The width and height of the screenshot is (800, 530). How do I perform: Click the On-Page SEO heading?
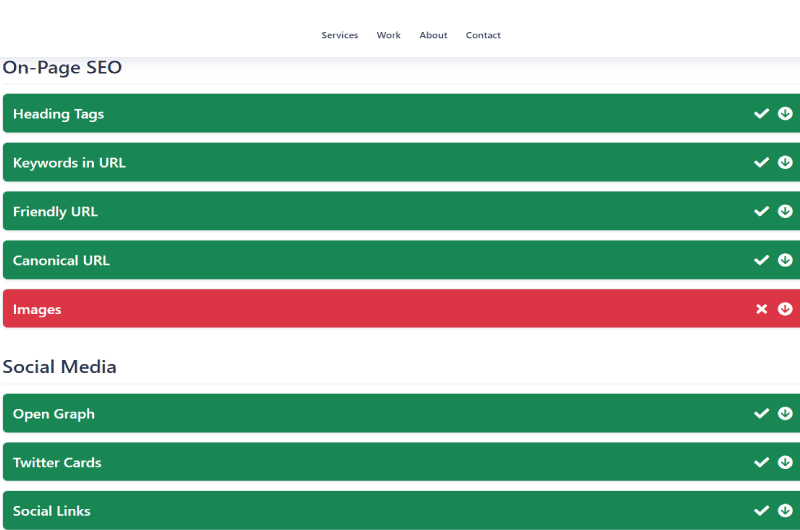point(62,67)
